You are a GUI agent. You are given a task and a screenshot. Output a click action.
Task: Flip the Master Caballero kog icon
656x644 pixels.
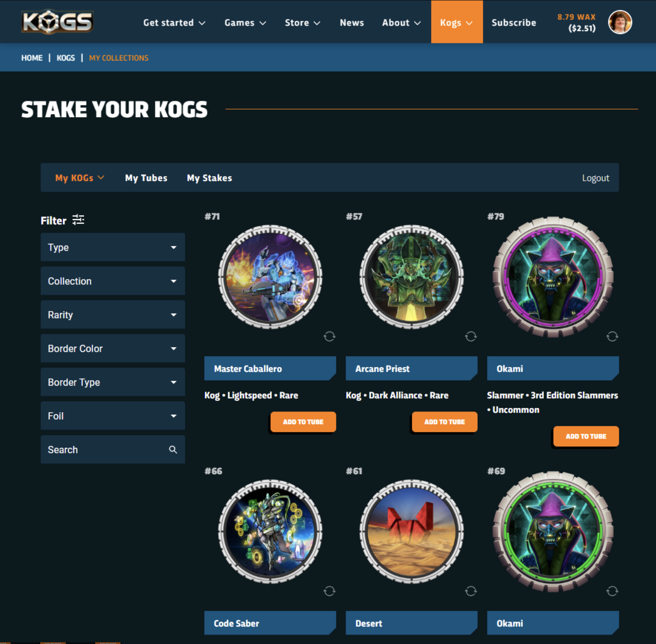point(329,337)
